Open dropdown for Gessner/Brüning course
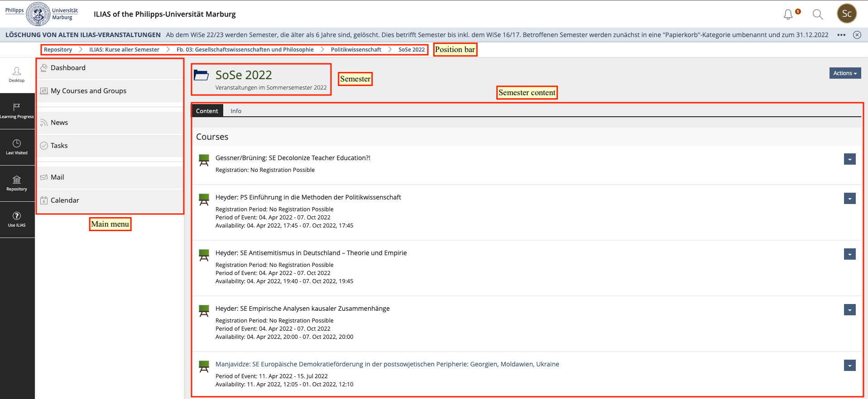This screenshot has width=868, height=399. (849, 159)
